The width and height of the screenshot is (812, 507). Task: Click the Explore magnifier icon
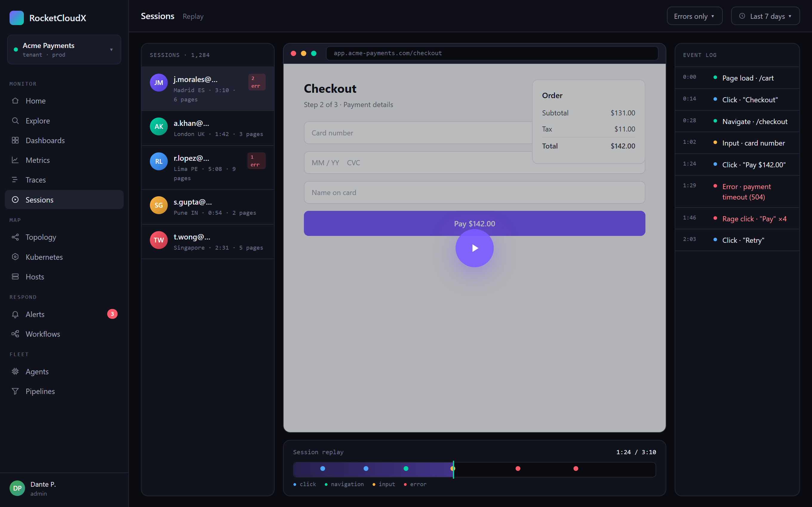pyautogui.click(x=15, y=120)
